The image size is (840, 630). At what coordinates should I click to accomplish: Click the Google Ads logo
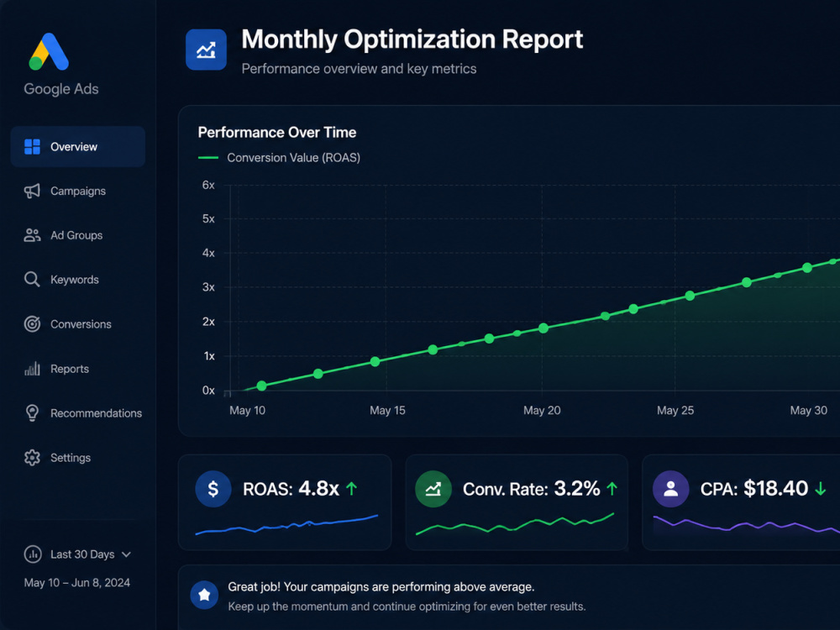49,51
